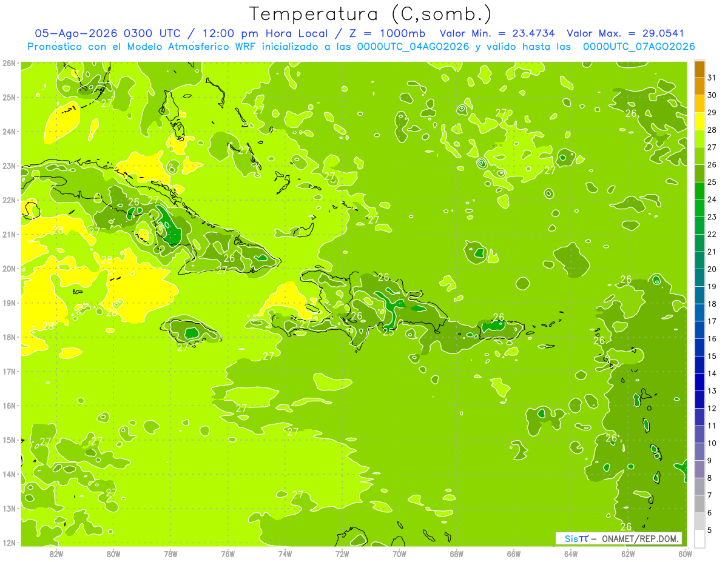
Task: Click the 82W longitude axis label
Action: click(56, 554)
